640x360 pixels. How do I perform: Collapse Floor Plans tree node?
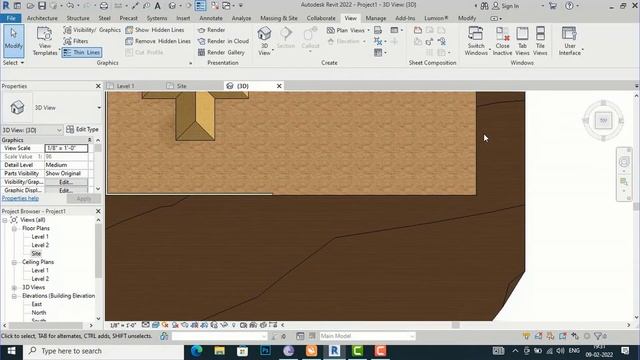point(14,229)
